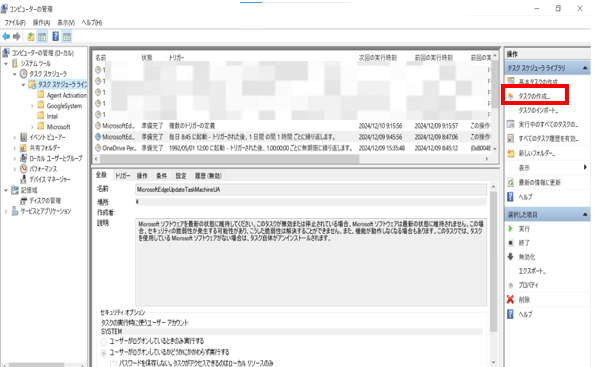Open プロパティ of the selected task
The height and width of the screenshot is (367, 594).
coord(528,285)
